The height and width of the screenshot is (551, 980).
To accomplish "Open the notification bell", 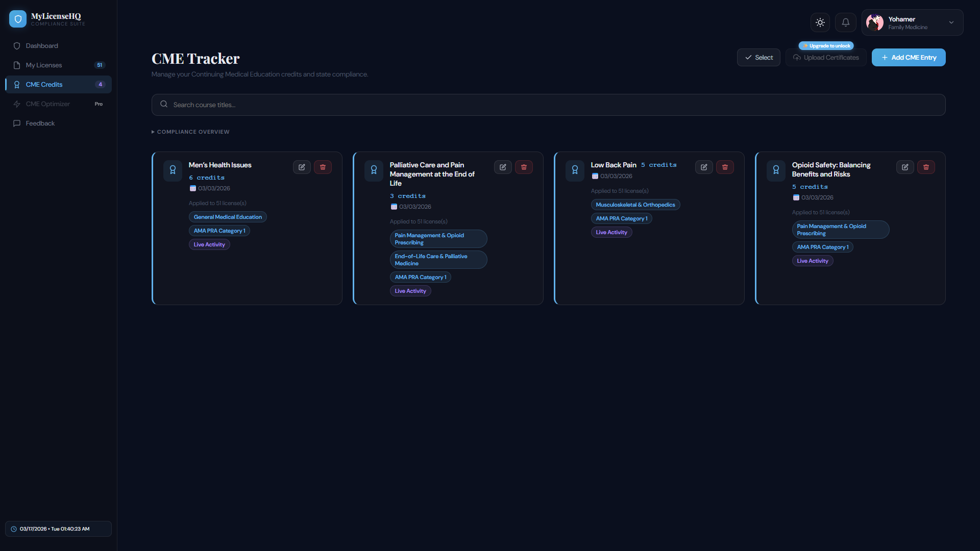I will pos(845,22).
